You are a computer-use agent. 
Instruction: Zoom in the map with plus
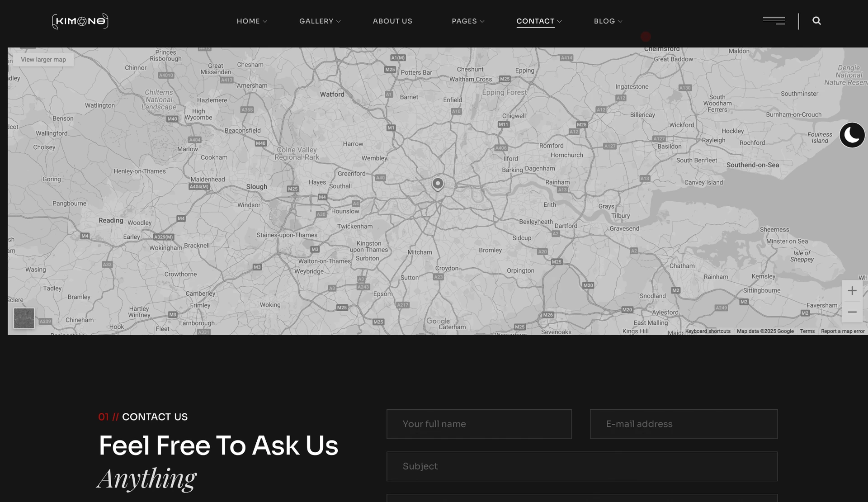[852, 291]
